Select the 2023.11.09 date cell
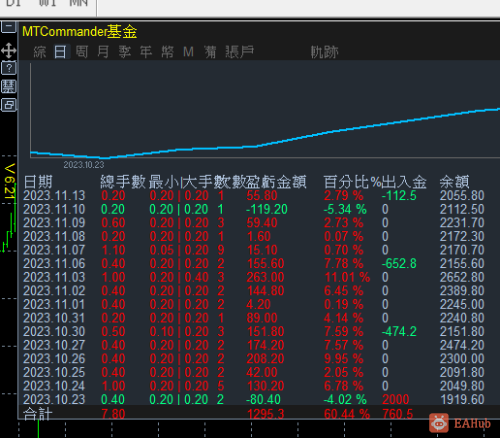 tap(54, 223)
